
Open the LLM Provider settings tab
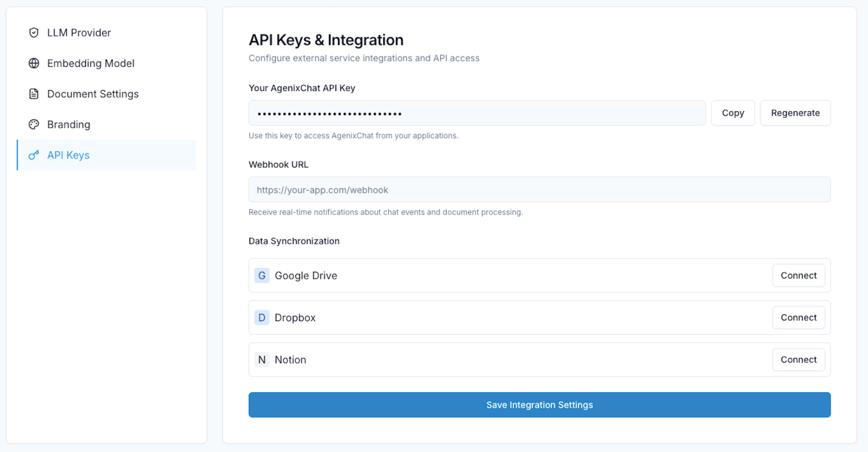(x=79, y=33)
